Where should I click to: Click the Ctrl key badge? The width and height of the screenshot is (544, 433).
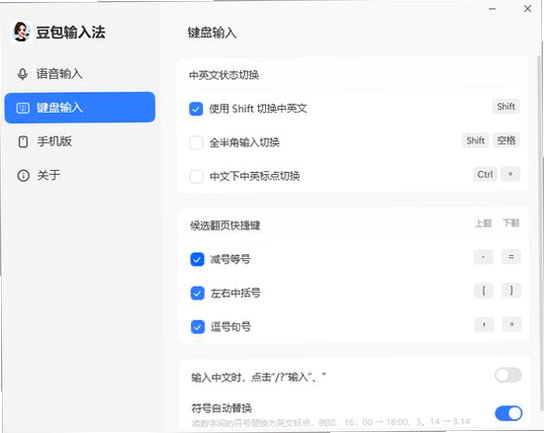point(485,174)
